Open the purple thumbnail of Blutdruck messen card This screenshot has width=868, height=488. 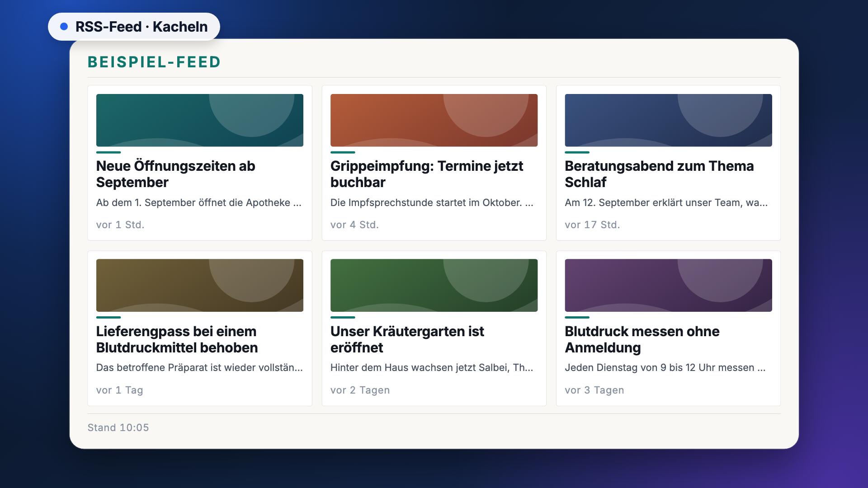coord(668,285)
